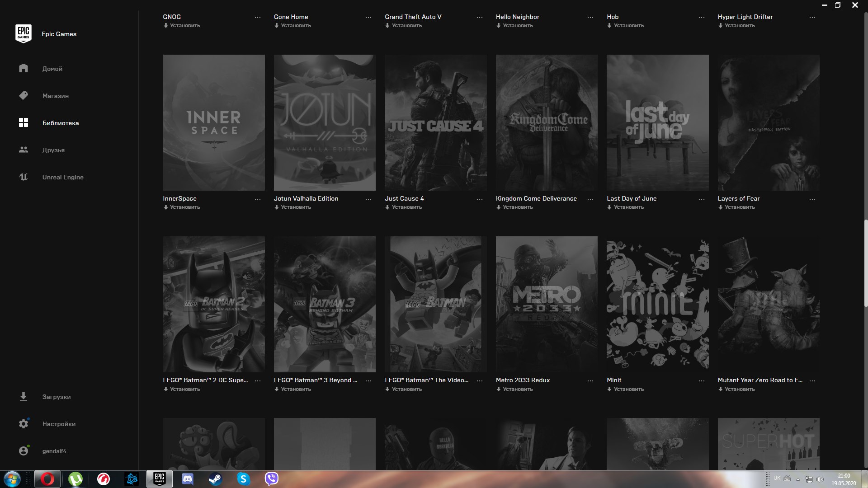Click the gendalf4 profile avatar icon
Viewport: 868px width, 488px height.
point(24,451)
